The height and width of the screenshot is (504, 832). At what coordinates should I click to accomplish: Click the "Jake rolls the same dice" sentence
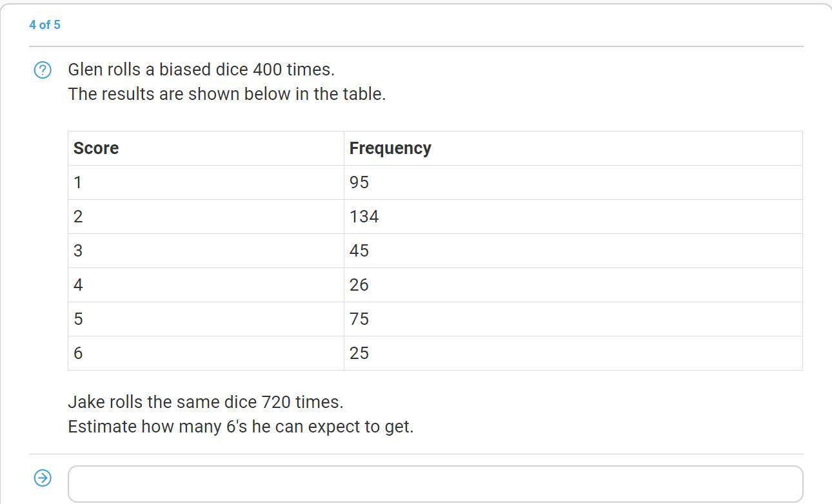click(x=206, y=402)
